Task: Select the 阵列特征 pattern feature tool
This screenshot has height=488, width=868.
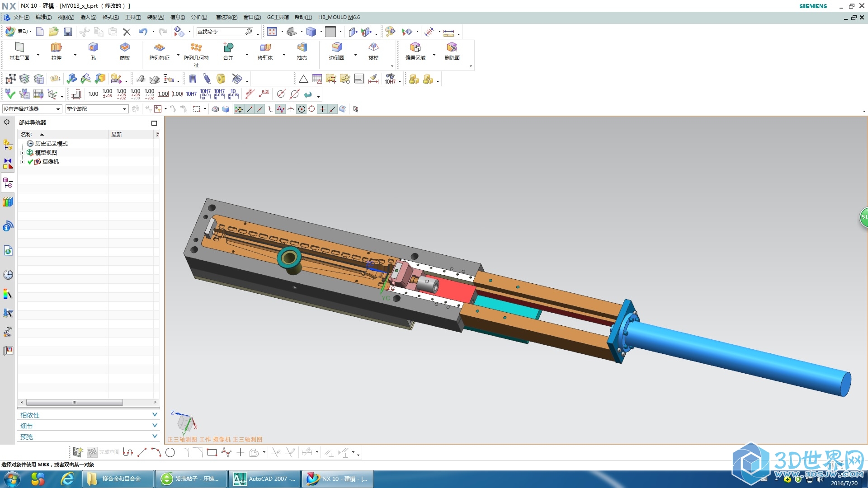Action: pos(160,52)
